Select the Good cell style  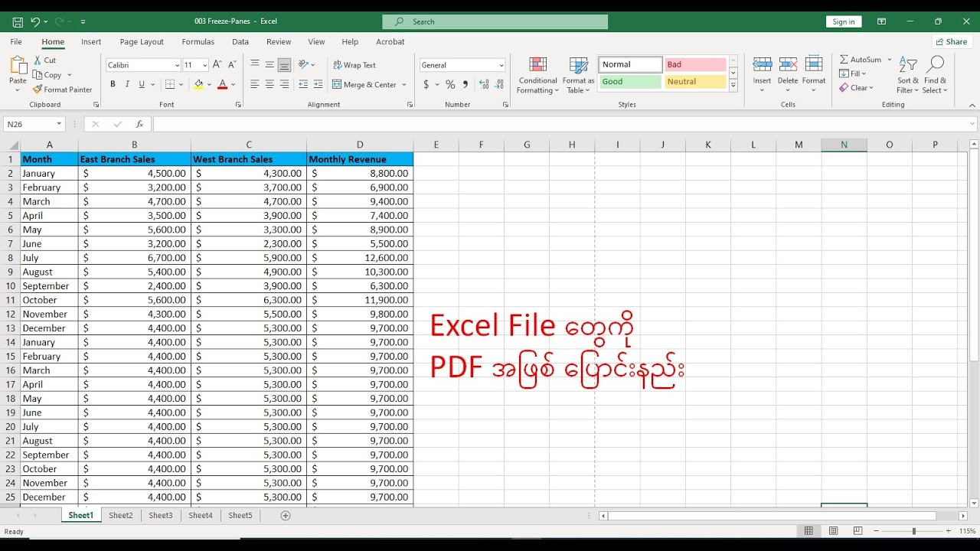point(630,81)
